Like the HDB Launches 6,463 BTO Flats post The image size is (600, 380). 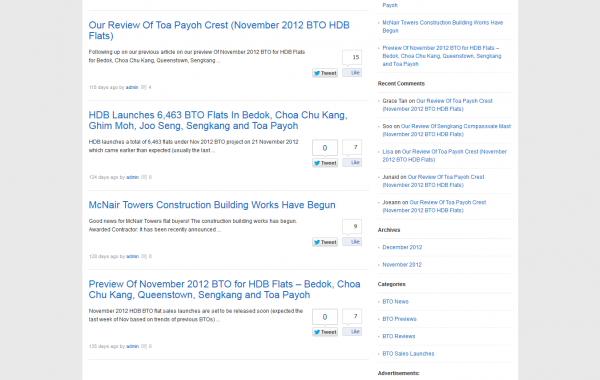click(352, 162)
